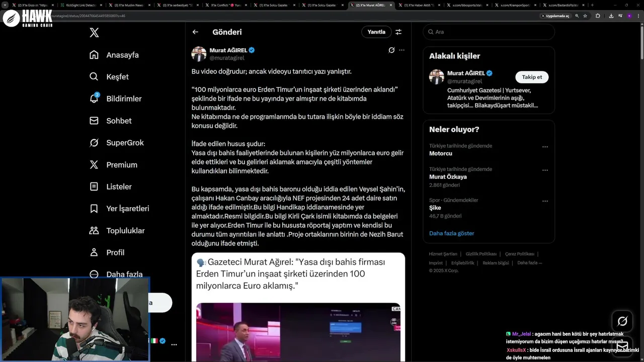Close the X'te Murat AĞIREL tab
The width and height of the screenshot is (644, 362).
(391, 5)
